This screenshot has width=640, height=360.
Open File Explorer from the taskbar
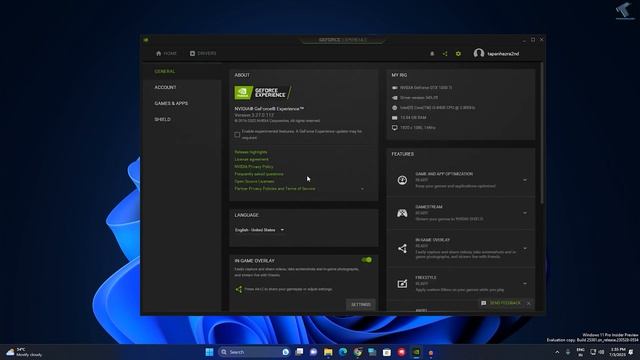point(328,352)
